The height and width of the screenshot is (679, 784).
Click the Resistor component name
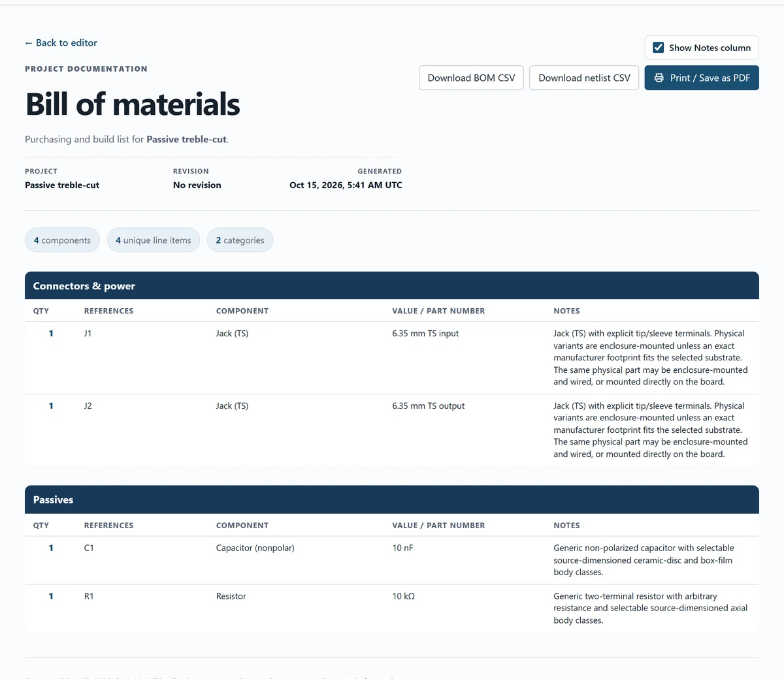tap(231, 597)
